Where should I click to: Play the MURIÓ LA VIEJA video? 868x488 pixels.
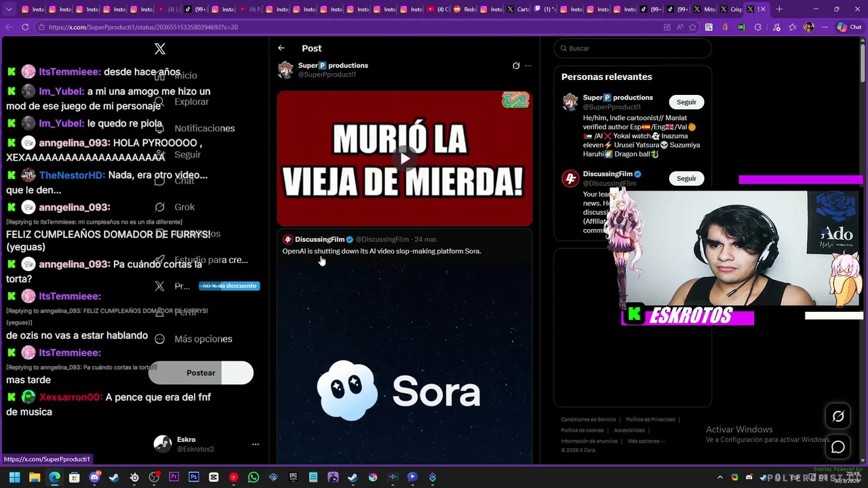(404, 159)
